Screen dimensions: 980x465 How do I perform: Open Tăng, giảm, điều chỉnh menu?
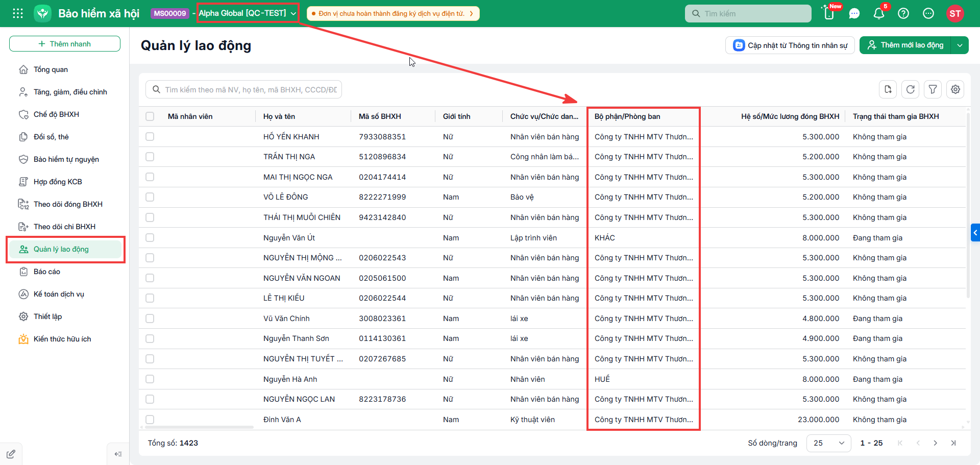(65, 92)
